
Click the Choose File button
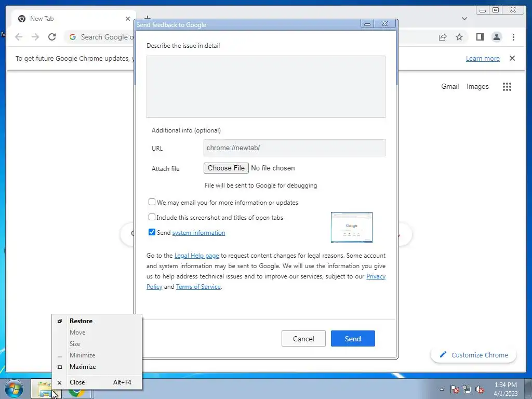(226, 168)
